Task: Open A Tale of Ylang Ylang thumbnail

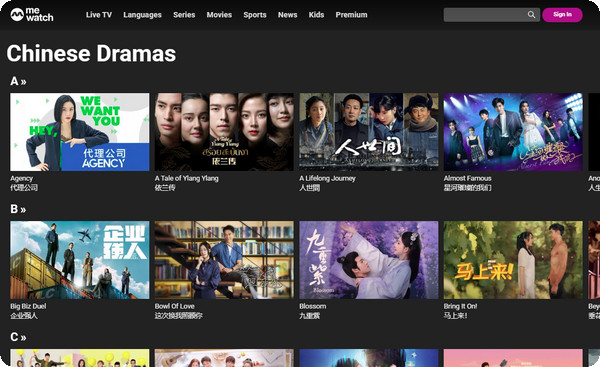Action: [224, 132]
